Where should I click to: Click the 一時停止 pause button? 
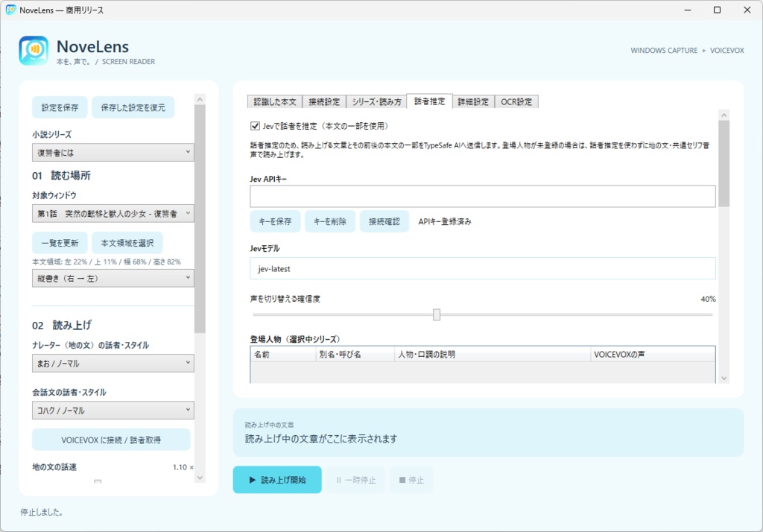click(356, 480)
